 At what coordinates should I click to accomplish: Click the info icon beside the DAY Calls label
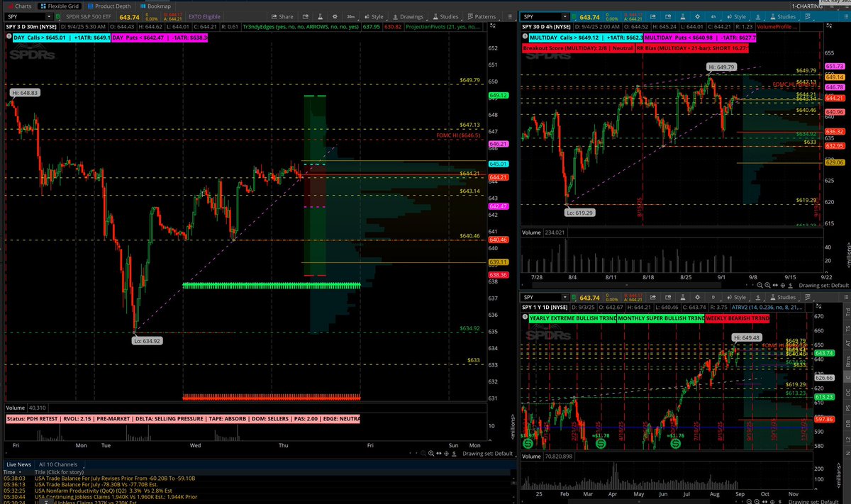(9, 37)
